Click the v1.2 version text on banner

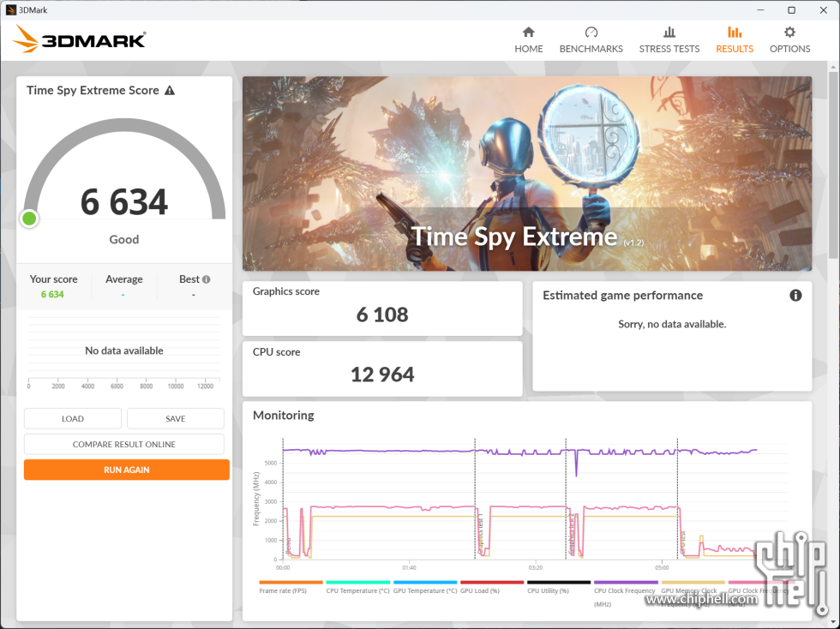click(x=633, y=243)
